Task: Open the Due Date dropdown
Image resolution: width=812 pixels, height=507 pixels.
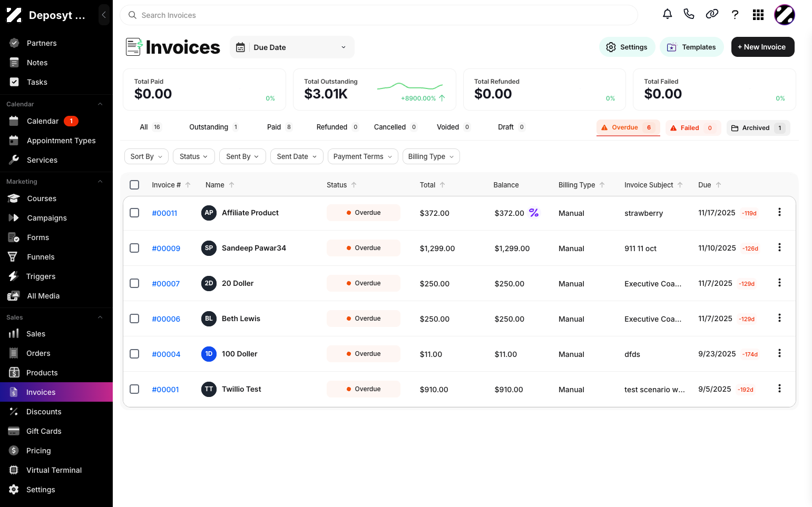Action: (x=292, y=47)
